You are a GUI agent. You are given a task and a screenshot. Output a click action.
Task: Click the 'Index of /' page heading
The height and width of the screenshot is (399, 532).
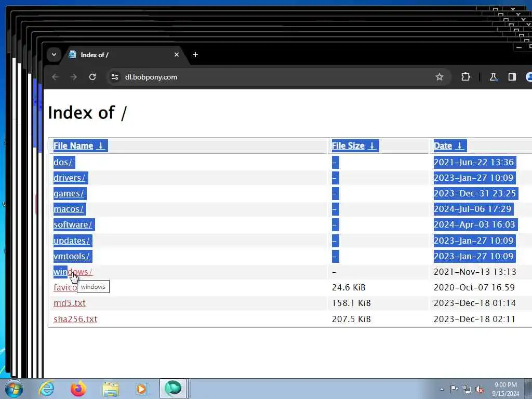87,113
